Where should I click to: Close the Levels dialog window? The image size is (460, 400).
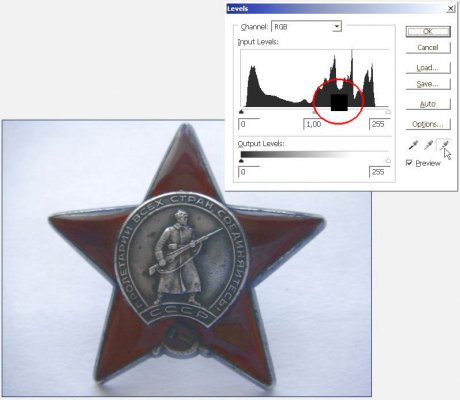(x=451, y=9)
